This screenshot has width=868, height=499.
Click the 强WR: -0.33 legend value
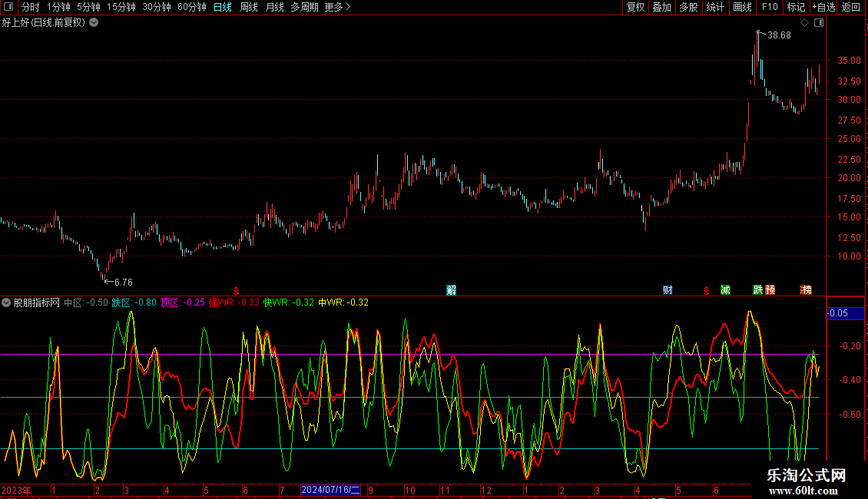point(234,302)
